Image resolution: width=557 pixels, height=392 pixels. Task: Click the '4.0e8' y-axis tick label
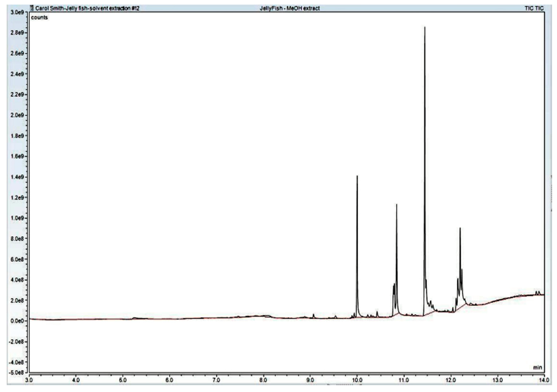click(17, 280)
